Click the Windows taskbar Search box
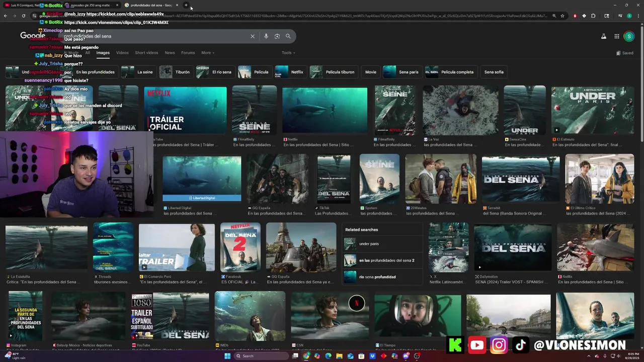The image size is (644, 362). (262, 356)
